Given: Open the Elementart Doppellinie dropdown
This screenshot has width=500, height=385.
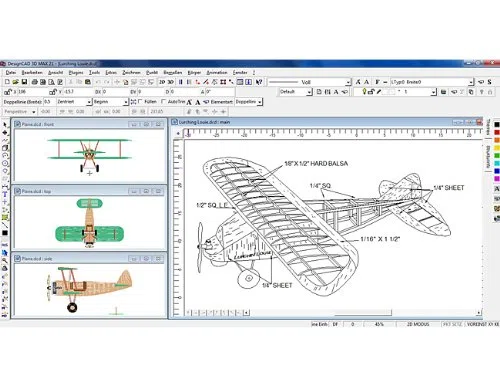Looking at the screenshot, I should [x=260, y=102].
